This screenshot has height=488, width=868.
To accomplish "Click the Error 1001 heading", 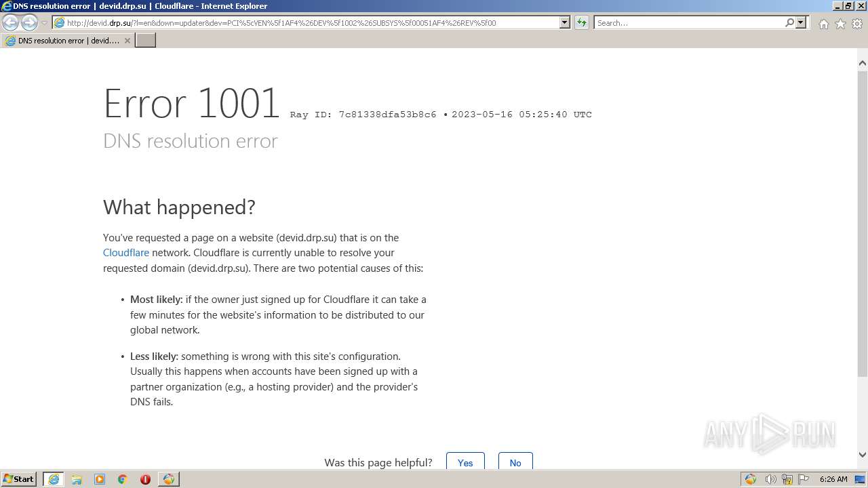I will click(192, 104).
